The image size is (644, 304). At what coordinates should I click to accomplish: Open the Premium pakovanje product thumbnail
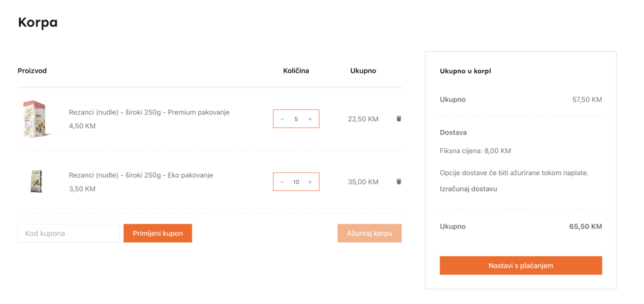(36, 119)
